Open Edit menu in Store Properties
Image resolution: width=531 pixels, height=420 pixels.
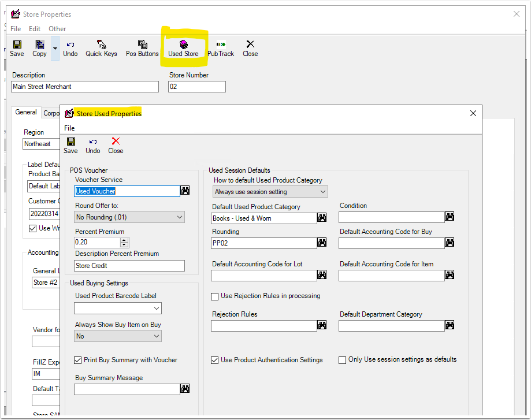pyautogui.click(x=35, y=29)
